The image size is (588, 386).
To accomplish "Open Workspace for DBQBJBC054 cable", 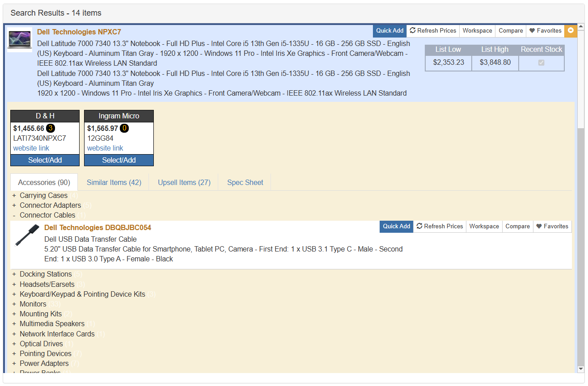I will coord(484,227).
